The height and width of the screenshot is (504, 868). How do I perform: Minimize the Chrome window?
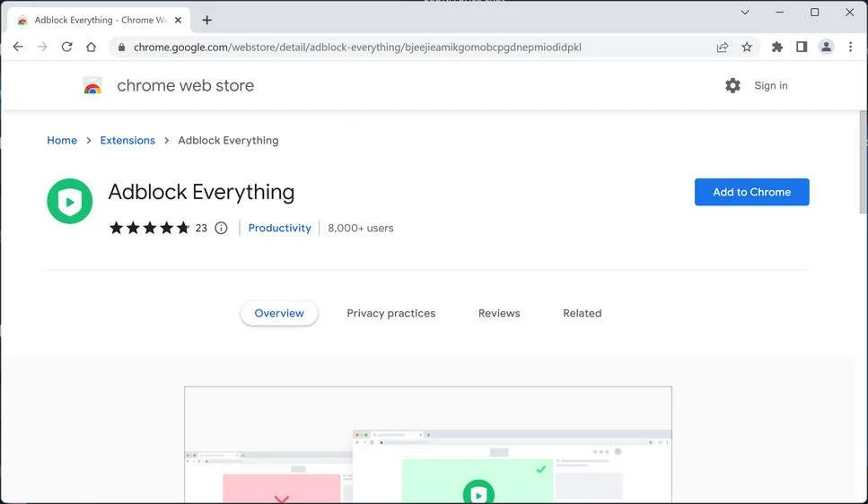pyautogui.click(x=780, y=13)
